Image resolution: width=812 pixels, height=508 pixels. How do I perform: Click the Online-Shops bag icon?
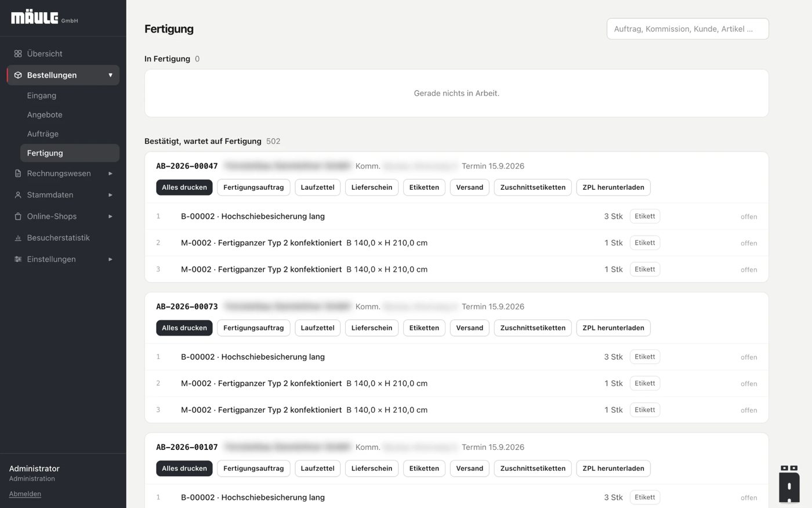pos(18,217)
